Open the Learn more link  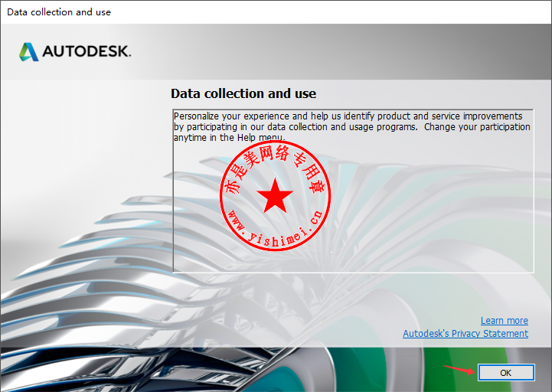coord(504,321)
